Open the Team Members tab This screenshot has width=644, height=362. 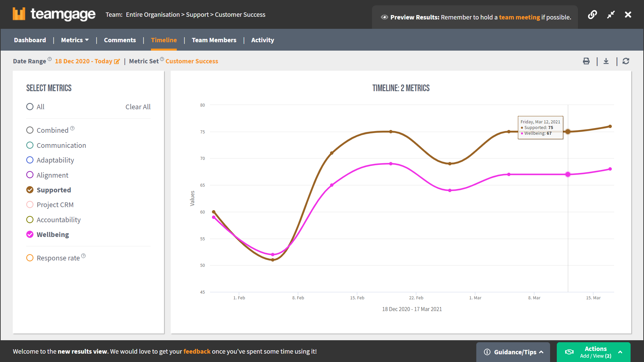(x=214, y=40)
